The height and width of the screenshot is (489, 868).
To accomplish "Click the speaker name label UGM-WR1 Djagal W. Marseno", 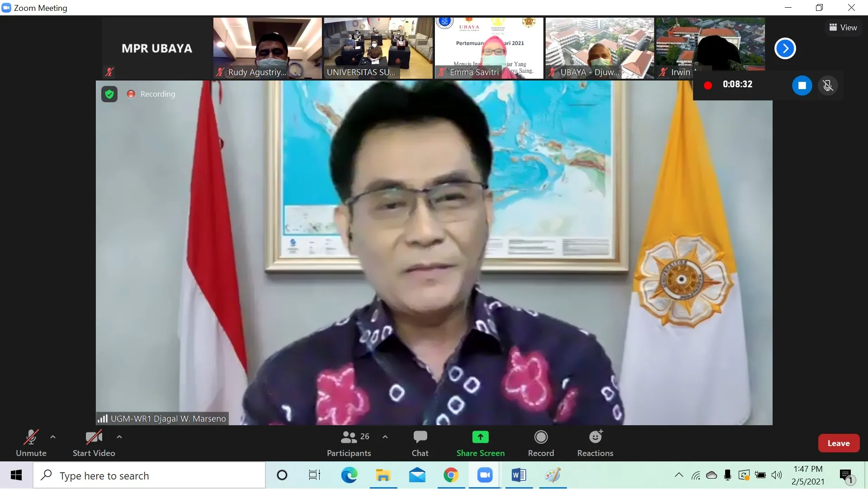I will point(168,419).
